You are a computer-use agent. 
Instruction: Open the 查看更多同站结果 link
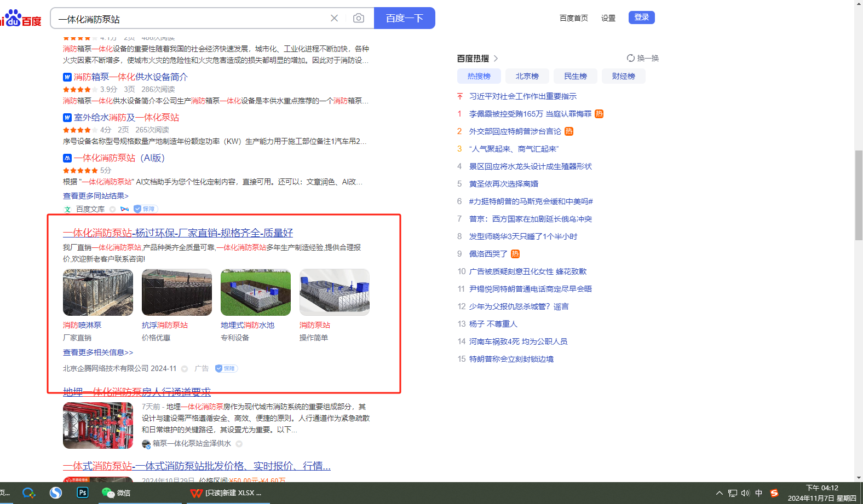pos(96,196)
